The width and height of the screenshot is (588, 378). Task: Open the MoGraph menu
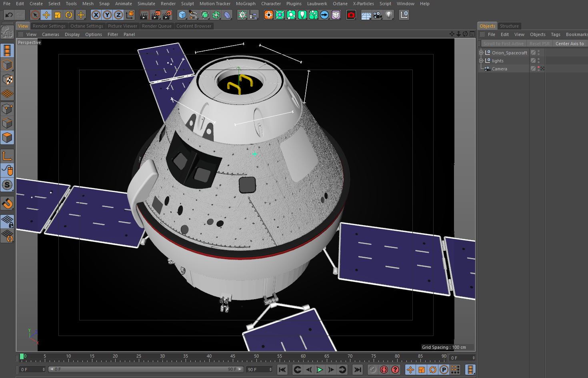pos(245,4)
